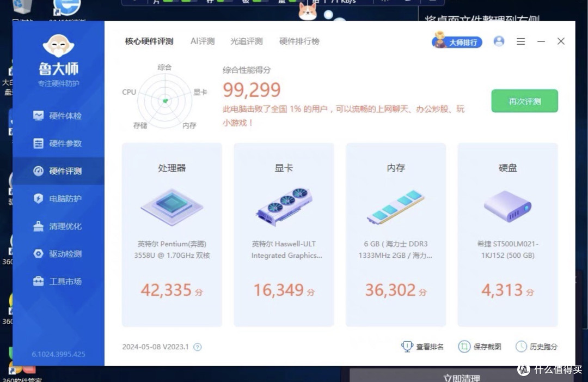Click the 6 GB DDR3 memory description

point(396,250)
